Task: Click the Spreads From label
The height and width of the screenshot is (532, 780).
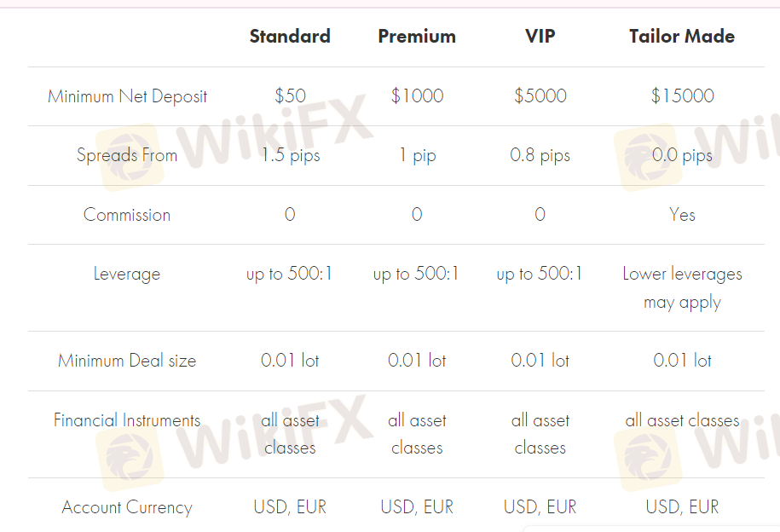Action: [x=127, y=155]
